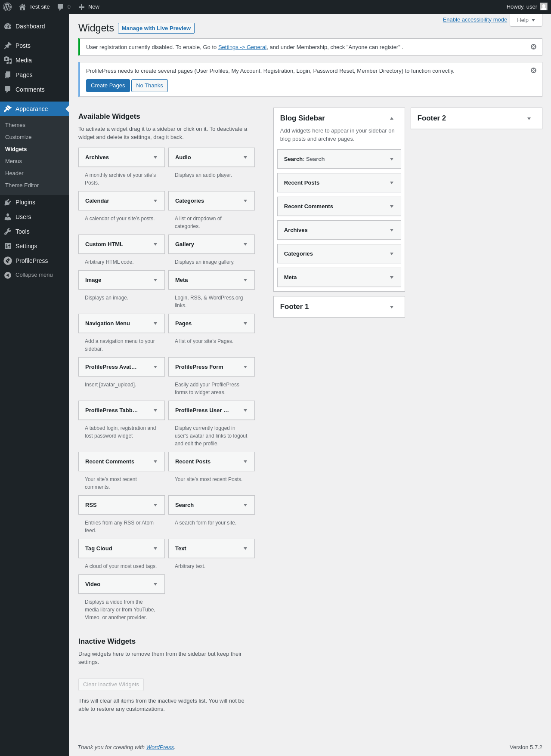Click Manage with Live Preview button

coord(156,28)
